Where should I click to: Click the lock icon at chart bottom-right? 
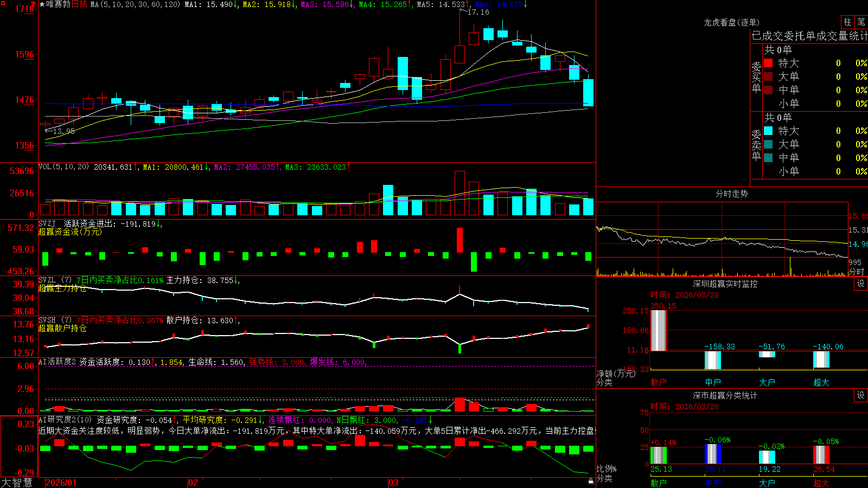point(591,481)
